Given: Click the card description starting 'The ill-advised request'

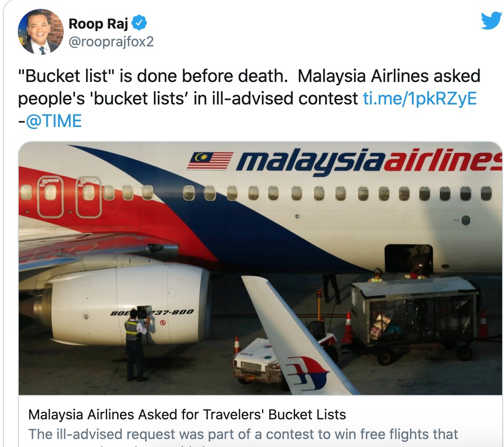Looking at the screenshot, I should pyautogui.click(x=243, y=434).
